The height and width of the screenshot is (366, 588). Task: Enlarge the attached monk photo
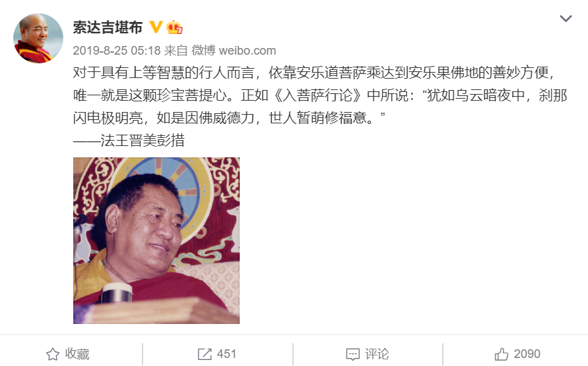(156, 241)
